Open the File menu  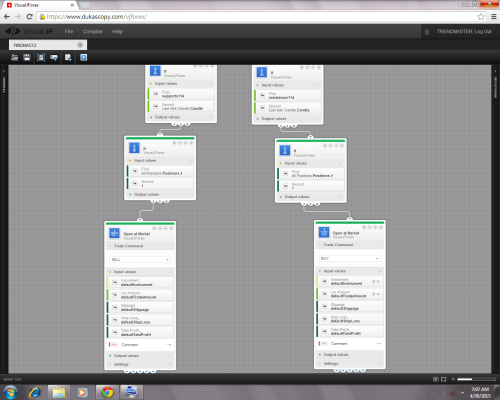(69, 31)
